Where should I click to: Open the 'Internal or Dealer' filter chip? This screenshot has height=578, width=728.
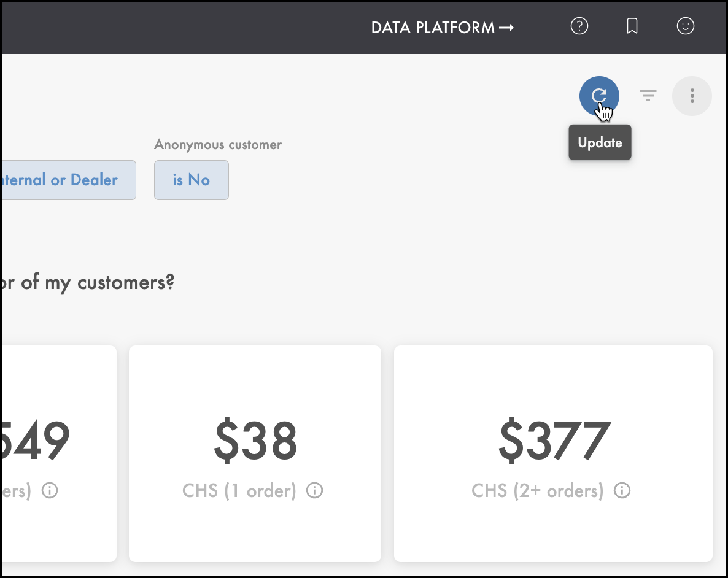(69, 180)
